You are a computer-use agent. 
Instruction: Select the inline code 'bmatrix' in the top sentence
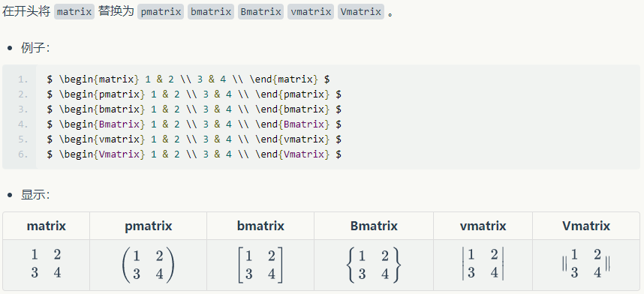[x=211, y=12]
